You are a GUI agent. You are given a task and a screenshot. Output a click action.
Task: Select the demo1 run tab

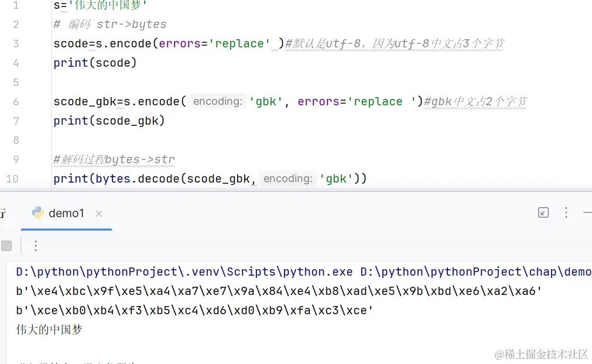tap(66, 214)
